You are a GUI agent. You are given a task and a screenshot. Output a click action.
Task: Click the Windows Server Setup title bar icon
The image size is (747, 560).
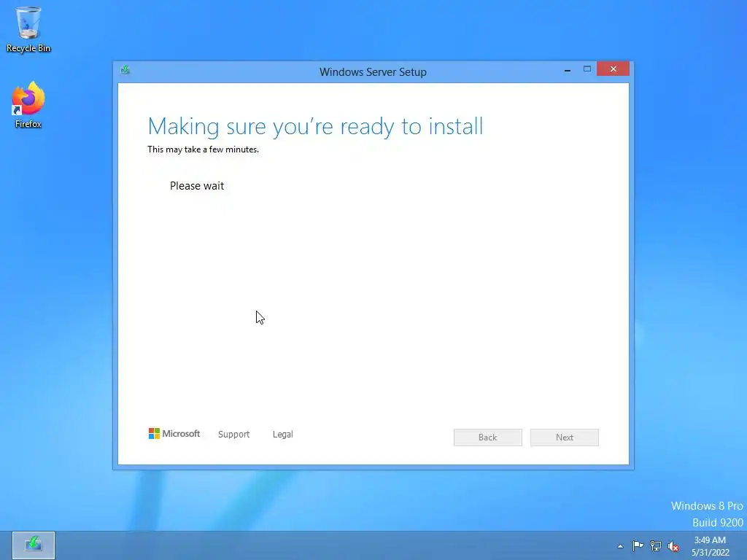point(125,71)
